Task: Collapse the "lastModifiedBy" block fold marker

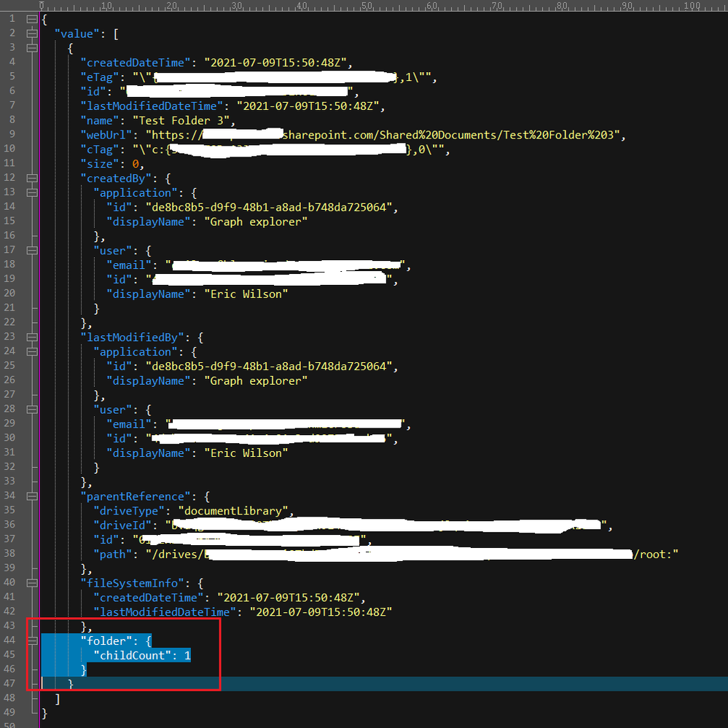Action: (x=31, y=337)
